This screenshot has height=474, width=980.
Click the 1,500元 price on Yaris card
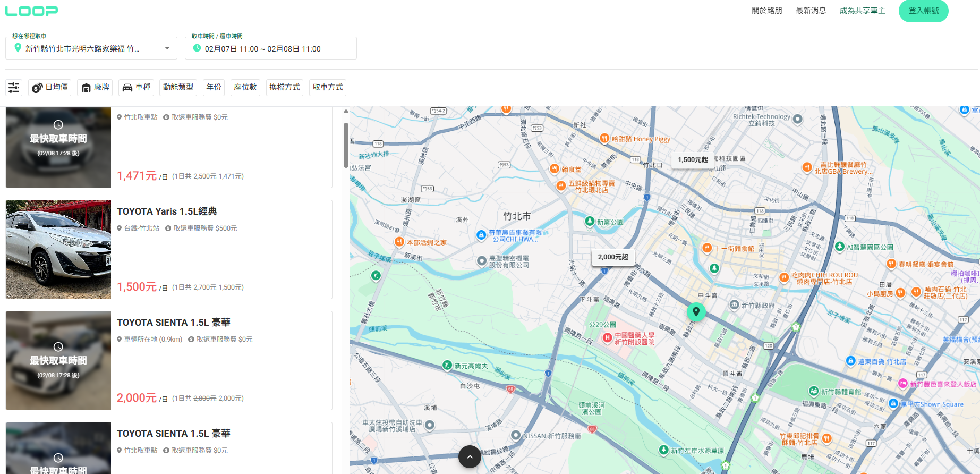point(137,287)
